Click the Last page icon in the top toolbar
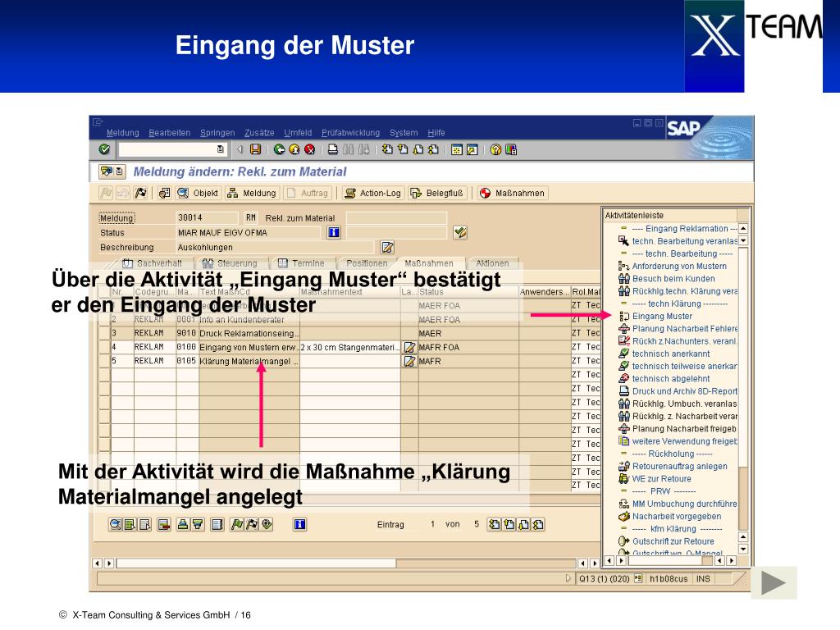Image resolution: width=840 pixels, height=630 pixels. [433, 149]
